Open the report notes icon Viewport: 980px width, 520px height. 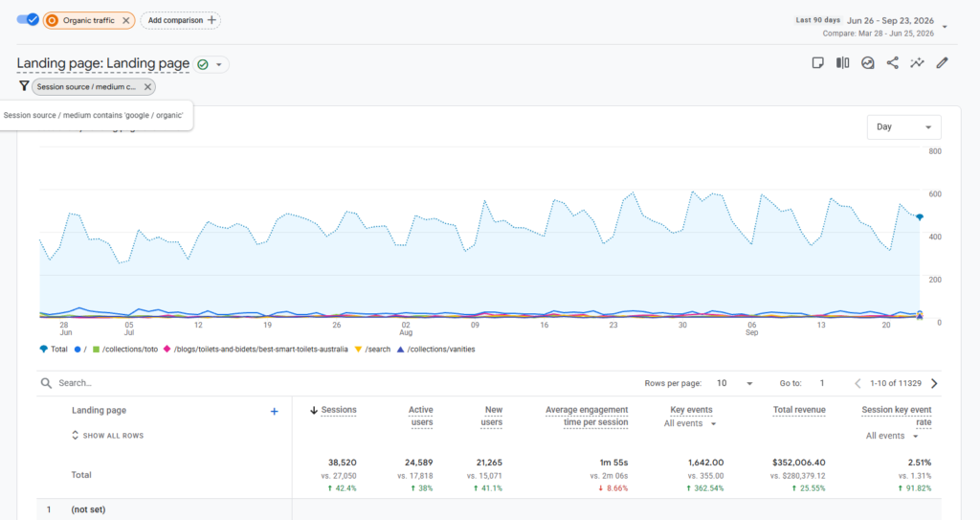[817, 62]
